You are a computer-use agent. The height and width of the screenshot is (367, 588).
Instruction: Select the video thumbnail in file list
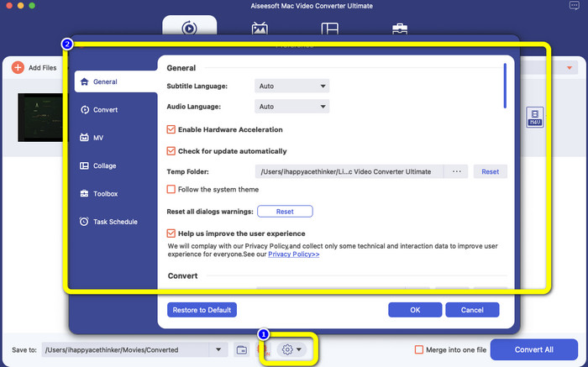40,118
